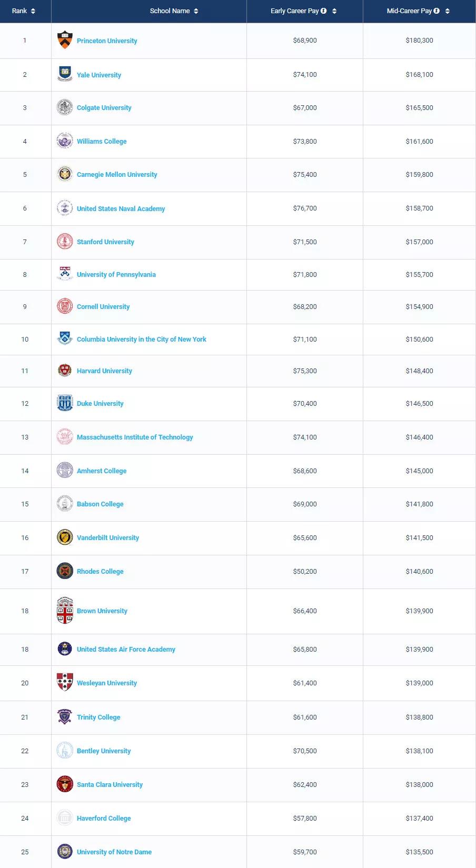Viewport: 476px width, 868px height.
Task: Click the Yale University crest icon
Action: click(65, 74)
